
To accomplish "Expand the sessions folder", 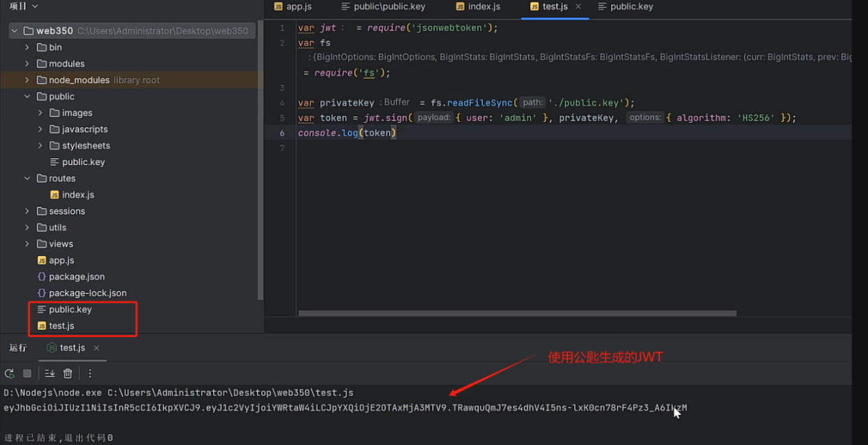I will click(27, 212).
